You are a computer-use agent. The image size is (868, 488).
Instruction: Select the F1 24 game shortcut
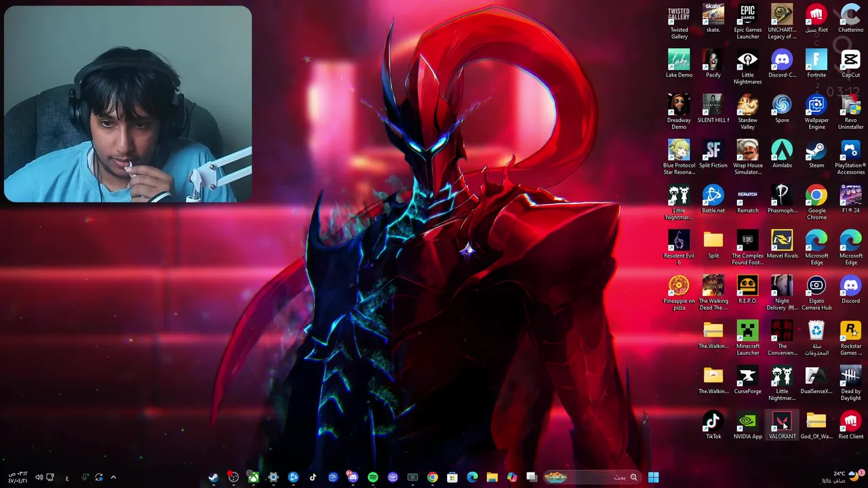850,199
